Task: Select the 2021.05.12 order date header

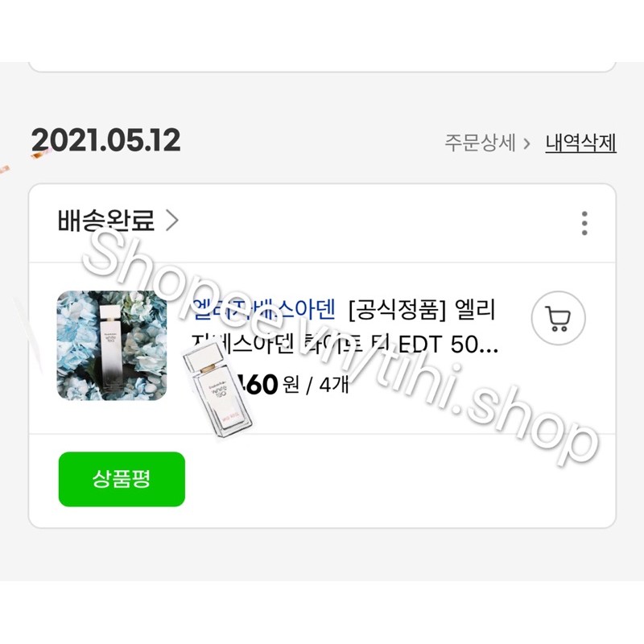Action: coord(106,140)
